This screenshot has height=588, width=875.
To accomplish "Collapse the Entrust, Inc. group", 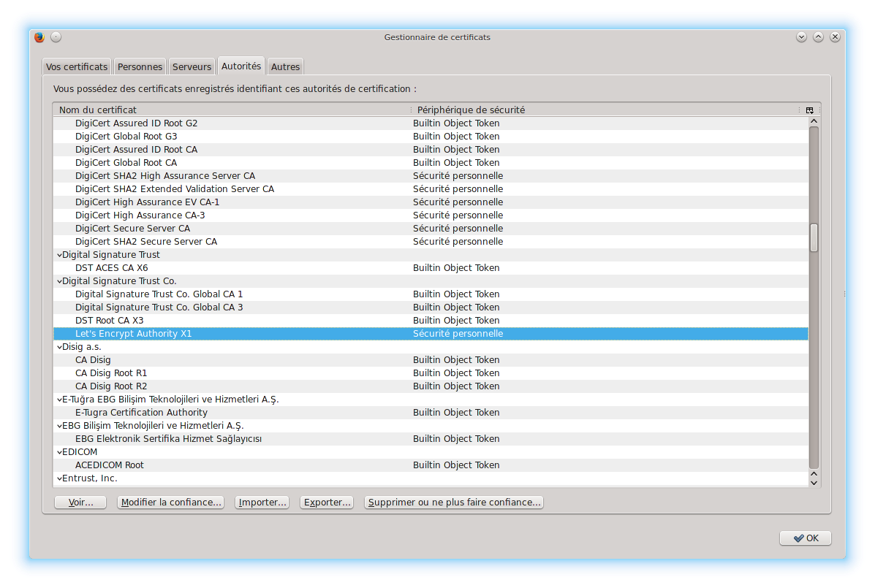I will pos(59,478).
